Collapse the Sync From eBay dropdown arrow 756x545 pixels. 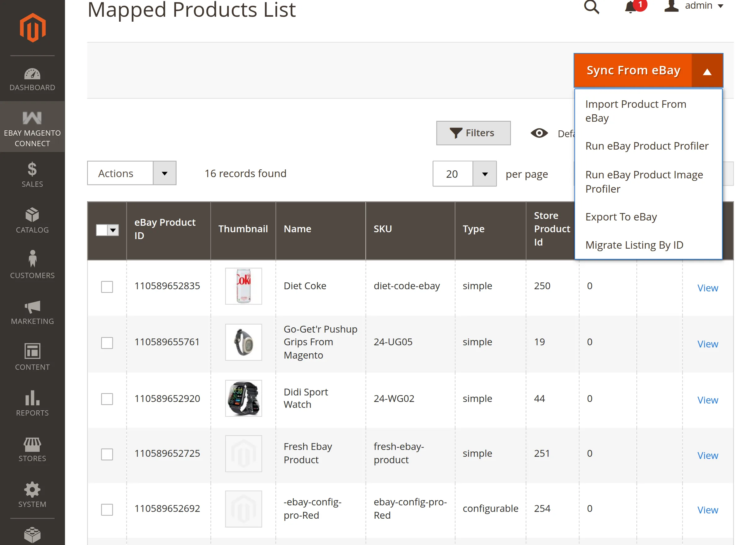click(707, 71)
